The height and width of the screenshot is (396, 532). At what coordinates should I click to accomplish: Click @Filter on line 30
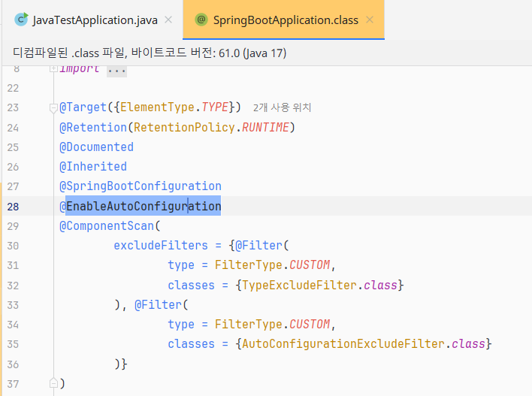258,245
